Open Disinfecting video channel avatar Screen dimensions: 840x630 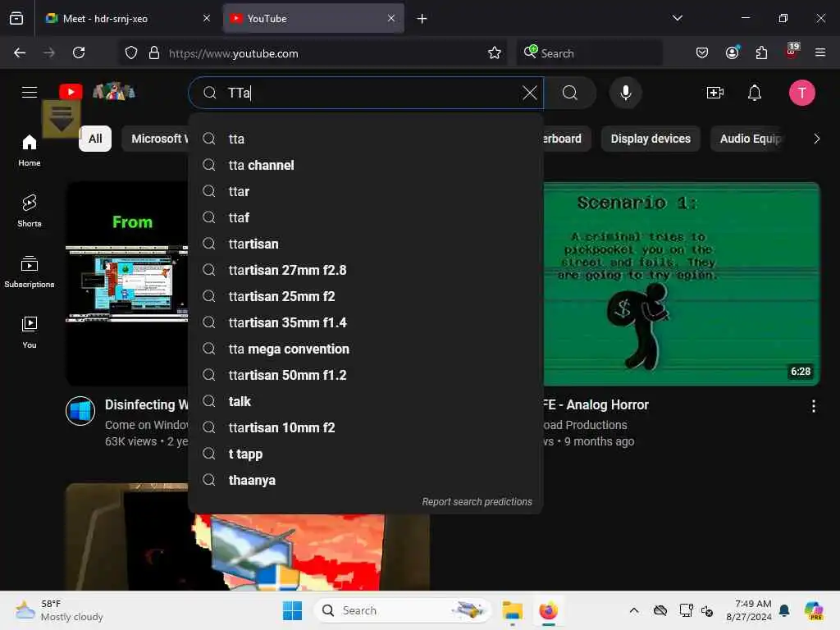click(80, 411)
